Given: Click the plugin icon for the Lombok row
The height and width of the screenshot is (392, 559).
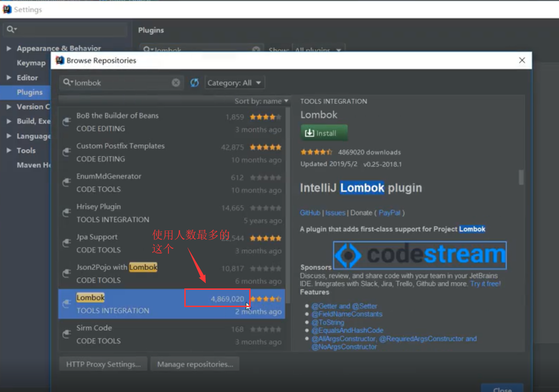Looking at the screenshot, I should click(x=67, y=304).
